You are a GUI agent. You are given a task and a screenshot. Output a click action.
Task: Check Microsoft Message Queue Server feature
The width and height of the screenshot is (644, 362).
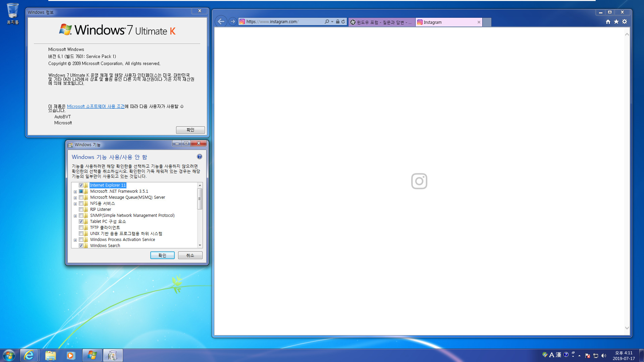81,197
